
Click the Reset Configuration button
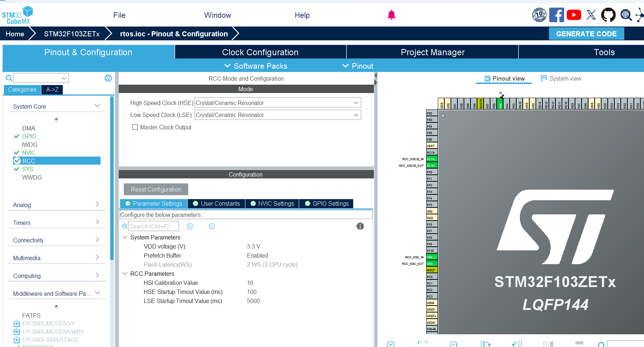click(156, 189)
